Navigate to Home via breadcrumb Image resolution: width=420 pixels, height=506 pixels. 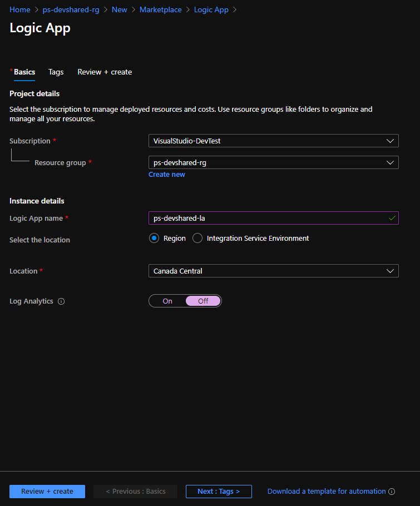click(x=19, y=9)
